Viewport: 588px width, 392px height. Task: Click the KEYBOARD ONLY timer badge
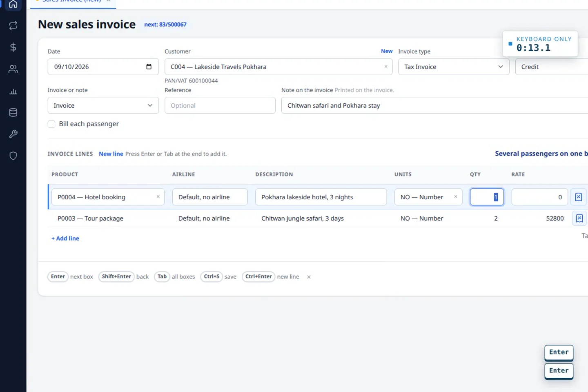(x=540, y=44)
